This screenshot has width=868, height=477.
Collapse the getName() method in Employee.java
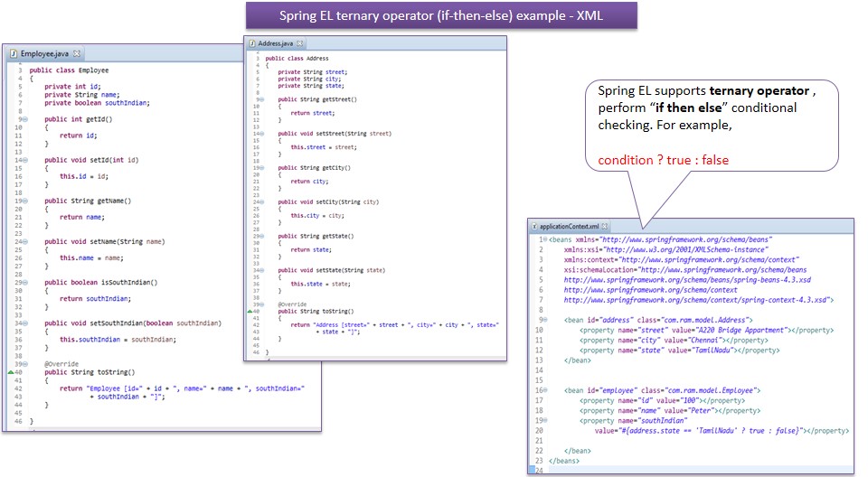pos(25,201)
